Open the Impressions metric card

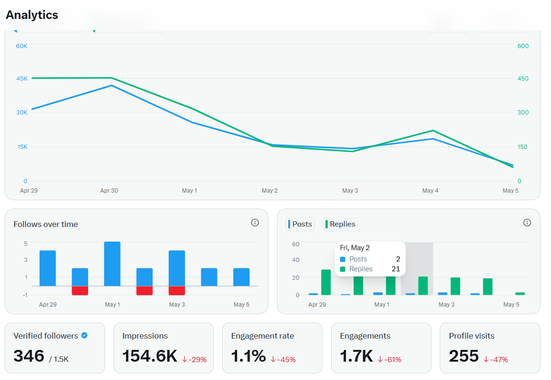point(163,348)
